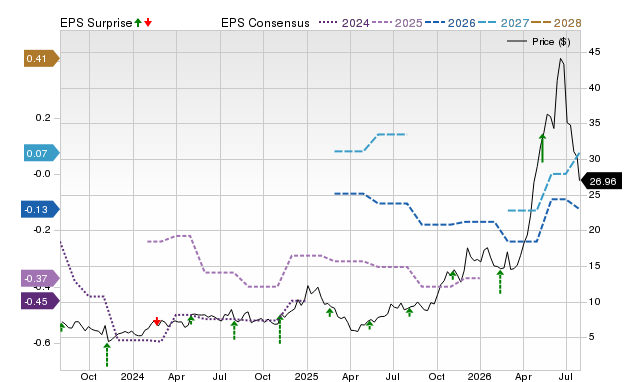Click the 35 label on the price axis
Image resolution: width=640 pixels, height=382 pixels.
[594, 123]
